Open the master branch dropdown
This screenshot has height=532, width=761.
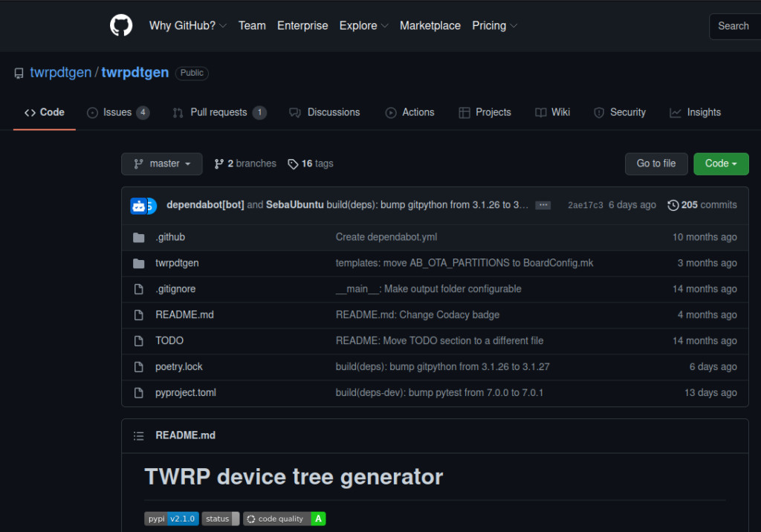point(162,164)
